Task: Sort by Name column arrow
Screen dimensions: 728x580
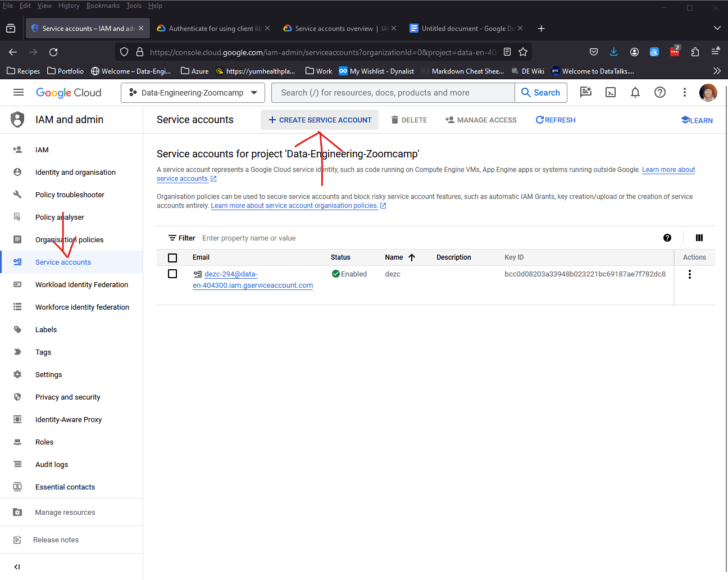Action: click(x=412, y=257)
